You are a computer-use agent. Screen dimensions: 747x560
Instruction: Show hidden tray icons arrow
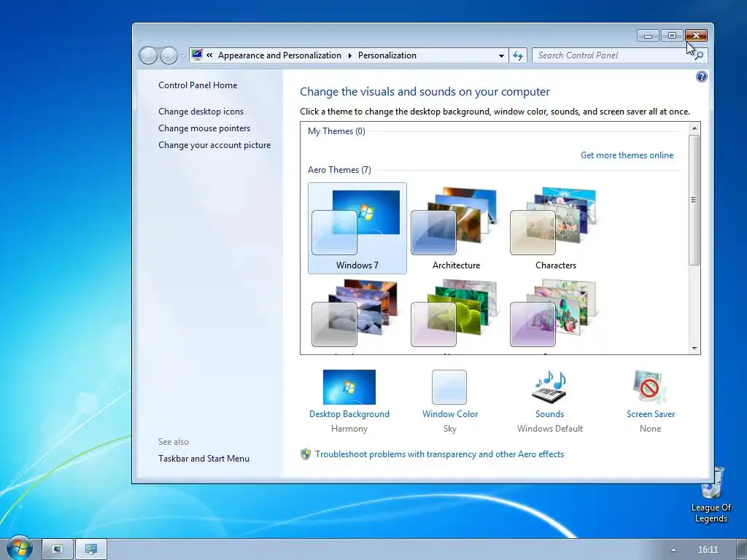click(x=673, y=550)
